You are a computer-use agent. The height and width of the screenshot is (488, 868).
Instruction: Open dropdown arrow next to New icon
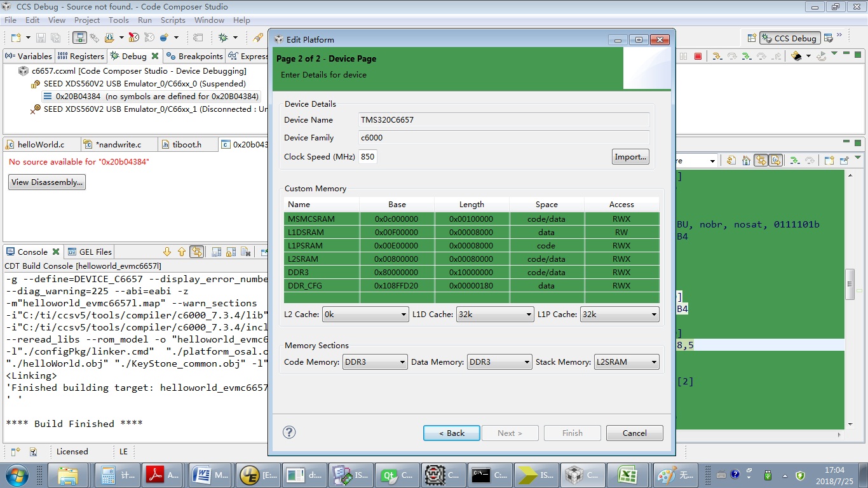tap(27, 38)
